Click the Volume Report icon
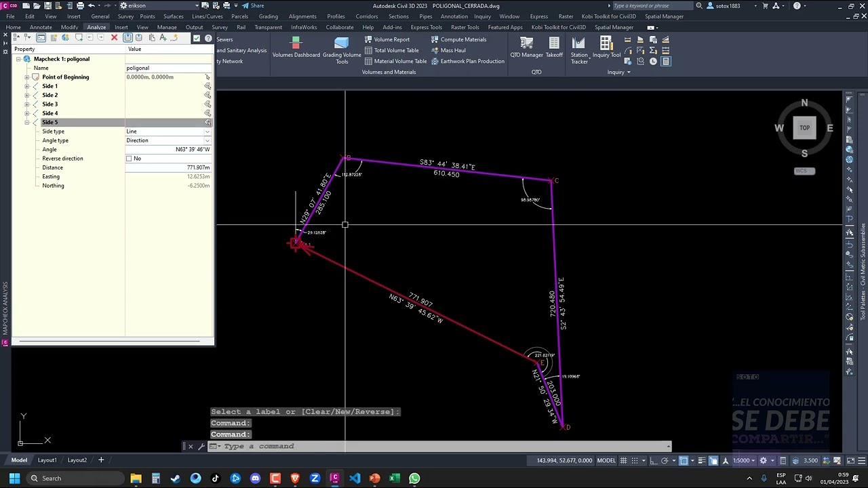The width and height of the screenshot is (868, 488). pyautogui.click(x=387, y=39)
